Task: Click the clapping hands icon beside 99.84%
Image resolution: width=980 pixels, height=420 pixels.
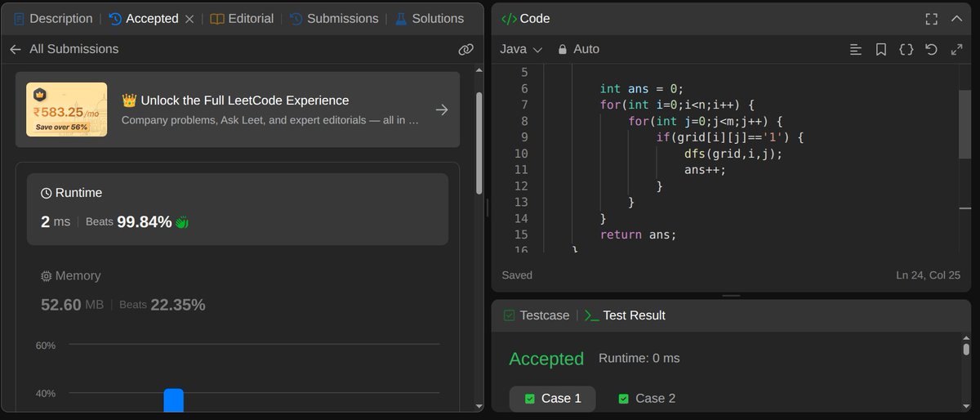Action: (182, 222)
